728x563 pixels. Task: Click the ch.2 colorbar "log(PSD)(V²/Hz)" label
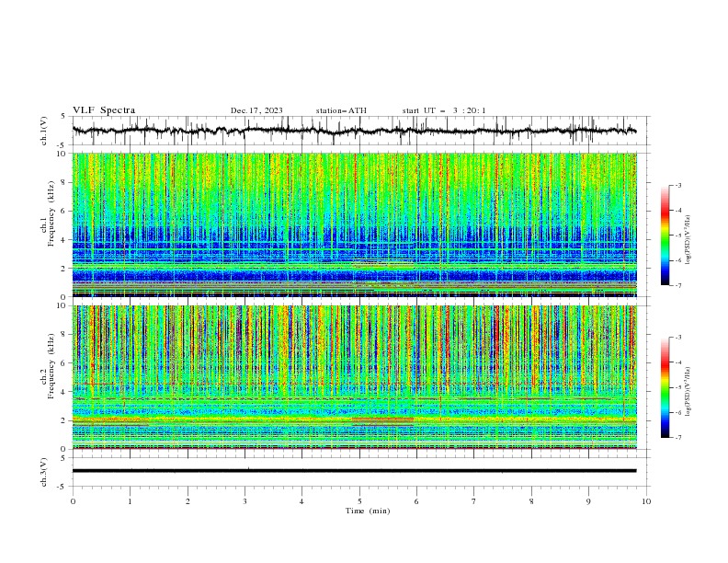pyautogui.click(x=688, y=392)
